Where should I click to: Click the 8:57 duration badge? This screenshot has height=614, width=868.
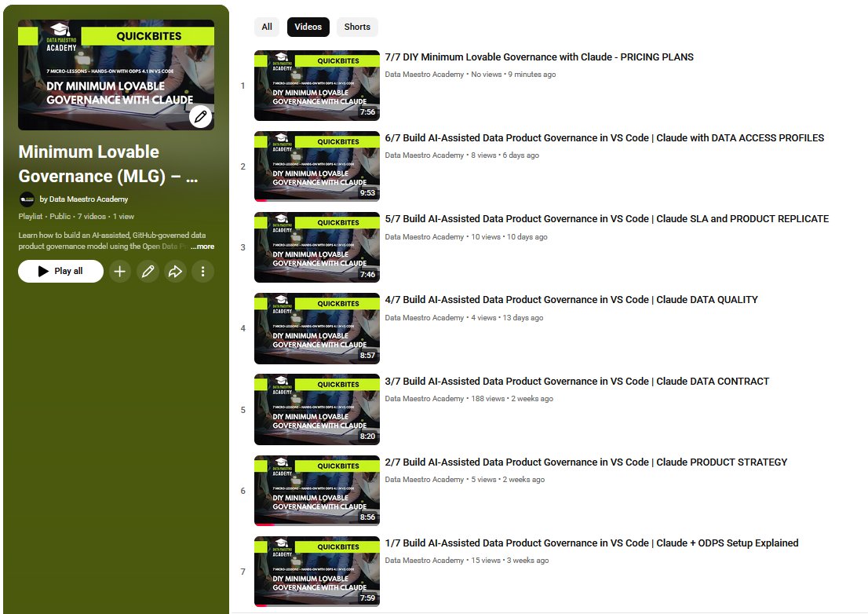(367, 356)
